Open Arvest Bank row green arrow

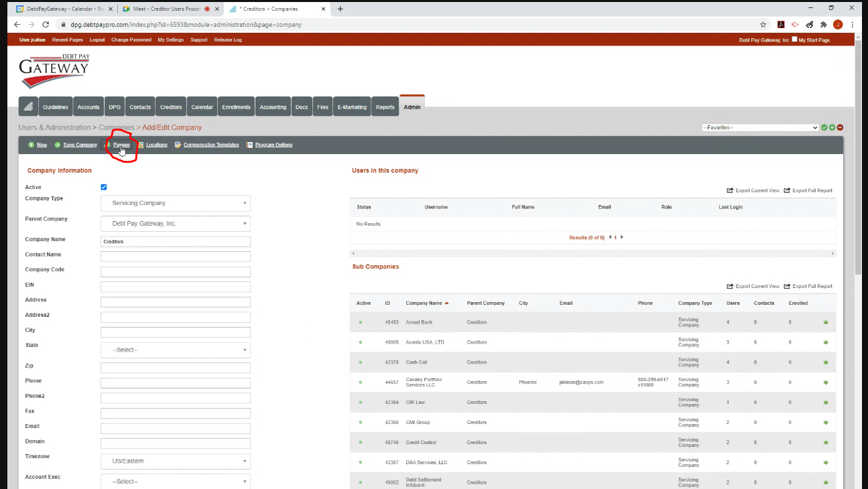pos(826,322)
